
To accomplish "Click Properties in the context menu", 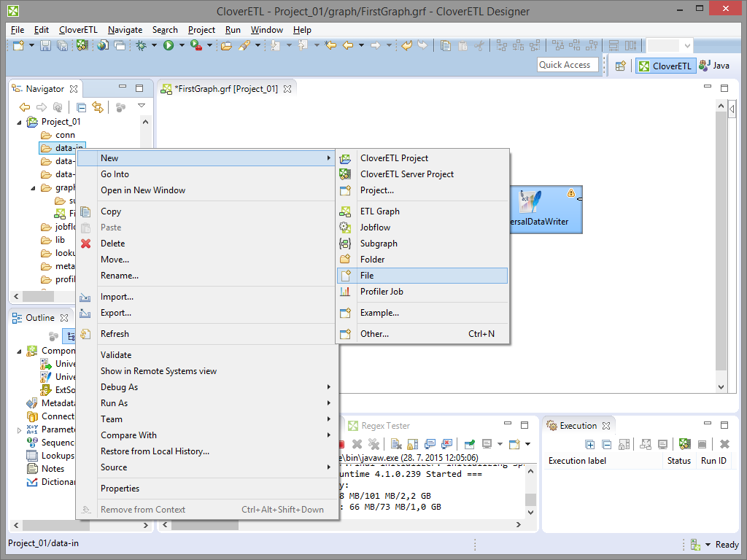I will (120, 489).
